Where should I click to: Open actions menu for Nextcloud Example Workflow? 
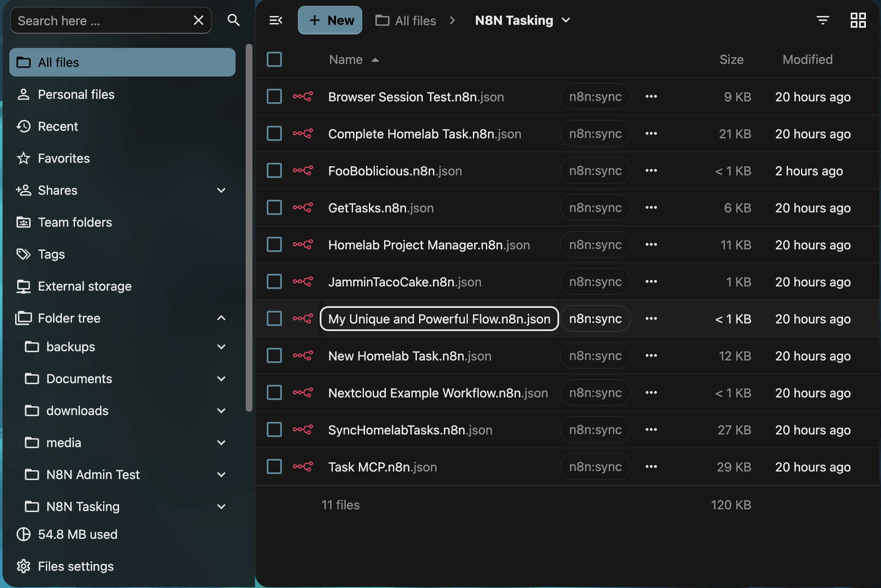(x=651, y=393)
